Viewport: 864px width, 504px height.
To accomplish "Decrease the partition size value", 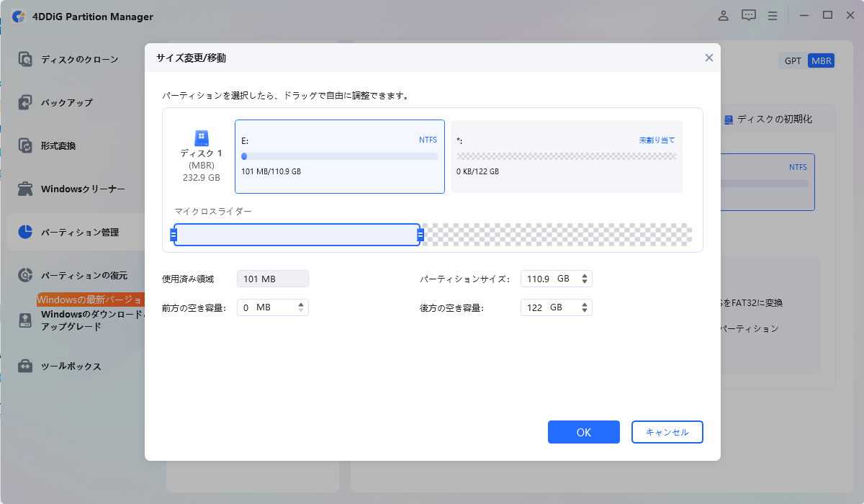I will [x=585, y=282].
